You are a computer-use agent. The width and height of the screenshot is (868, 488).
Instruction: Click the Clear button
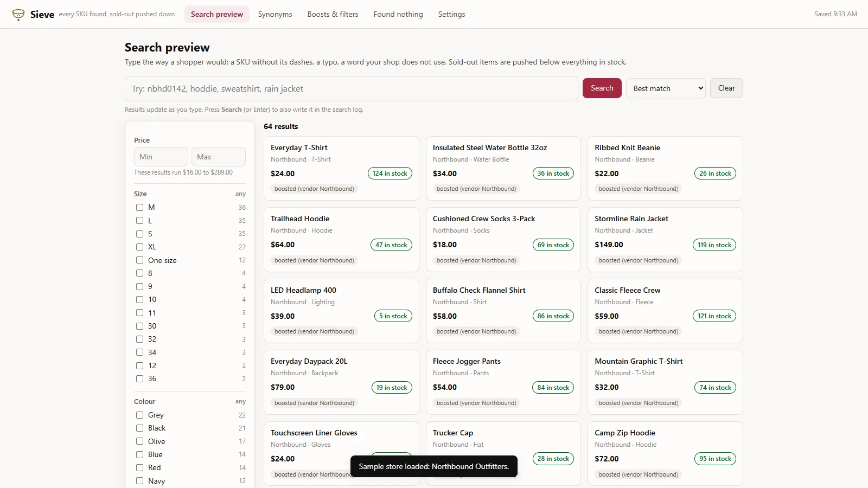pos(726,88)
